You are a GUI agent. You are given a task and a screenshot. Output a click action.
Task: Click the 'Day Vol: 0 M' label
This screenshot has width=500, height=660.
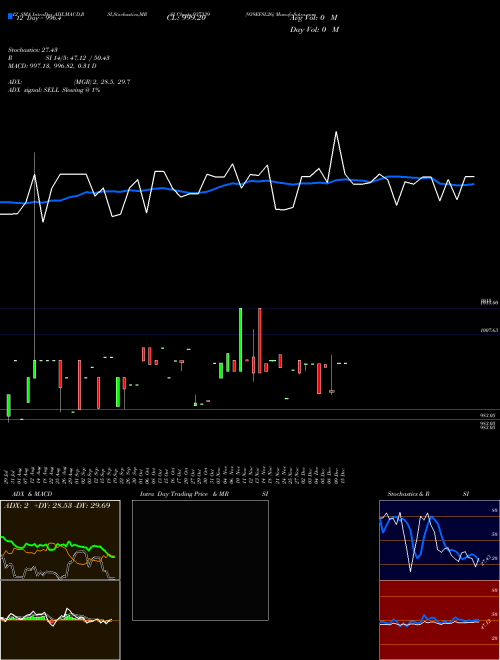tap(314, 30)
